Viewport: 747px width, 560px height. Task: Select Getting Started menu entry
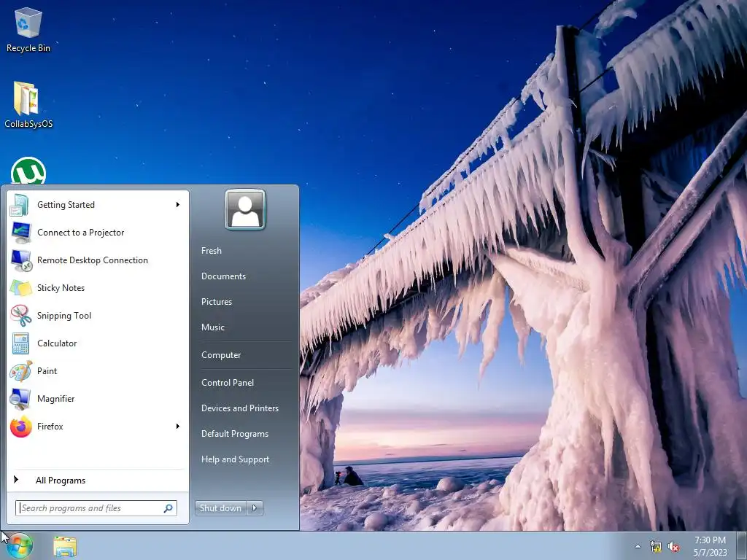[x=98, y=205]
